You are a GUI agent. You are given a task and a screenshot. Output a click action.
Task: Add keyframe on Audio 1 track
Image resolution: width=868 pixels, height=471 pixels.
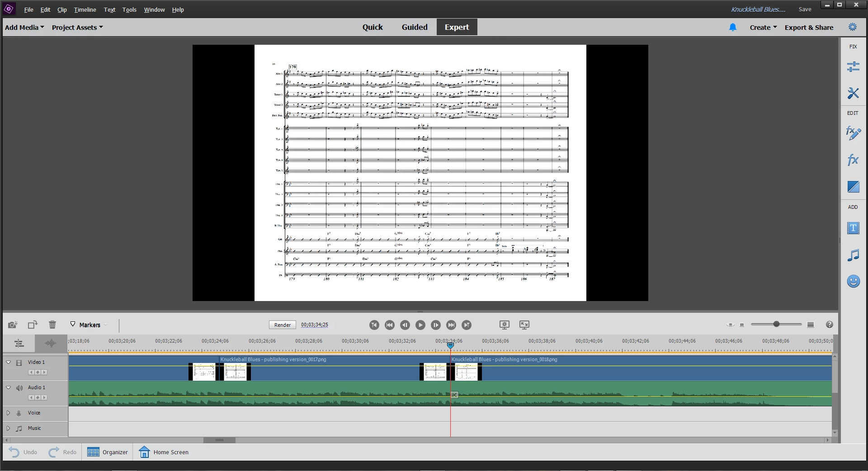[x=38, y=398]
